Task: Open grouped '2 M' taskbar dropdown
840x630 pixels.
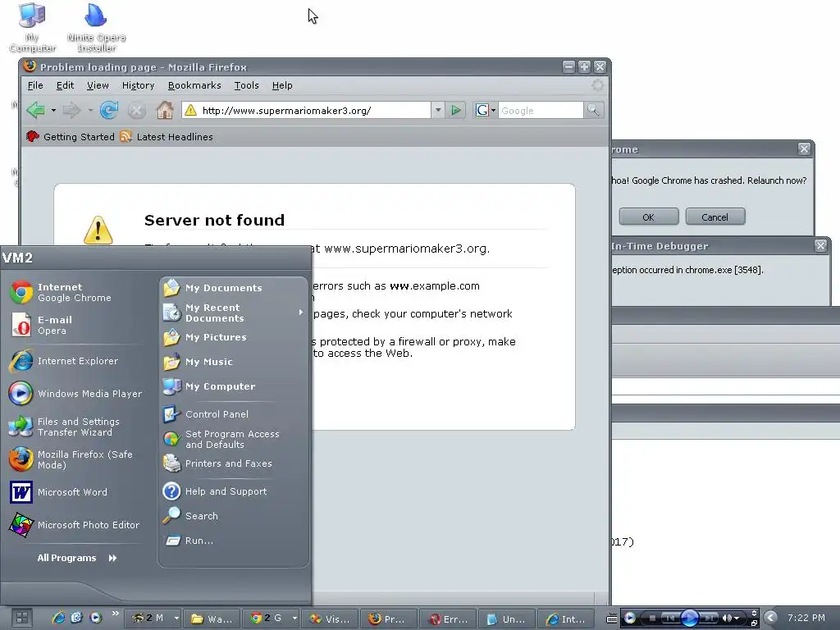Action: [176, 619]
